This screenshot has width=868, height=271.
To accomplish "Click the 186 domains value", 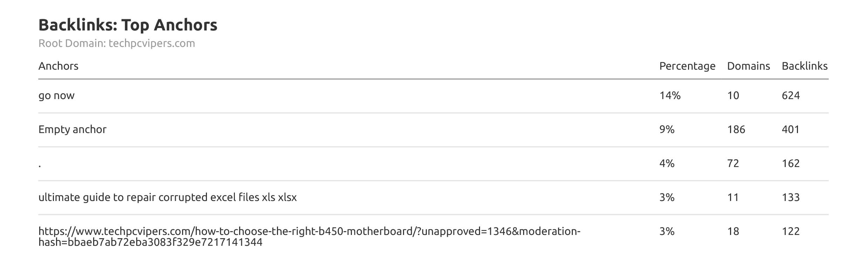I will 736,130.
